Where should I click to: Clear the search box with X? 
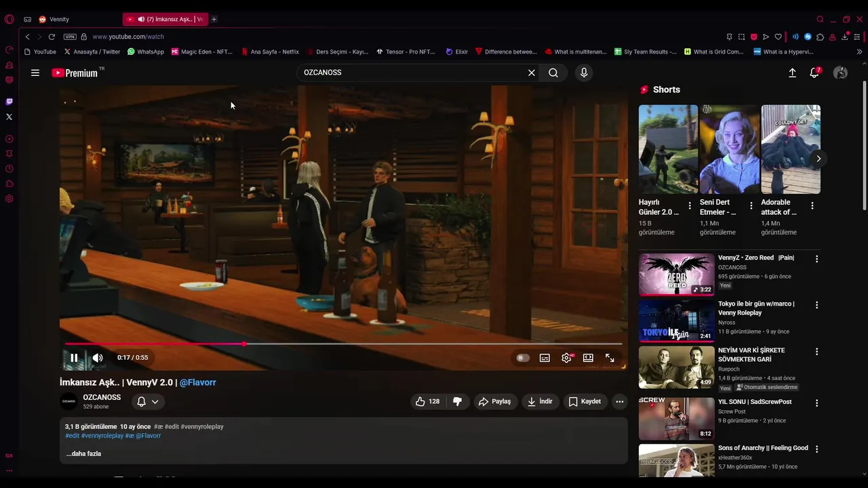[x=532, y=73]
